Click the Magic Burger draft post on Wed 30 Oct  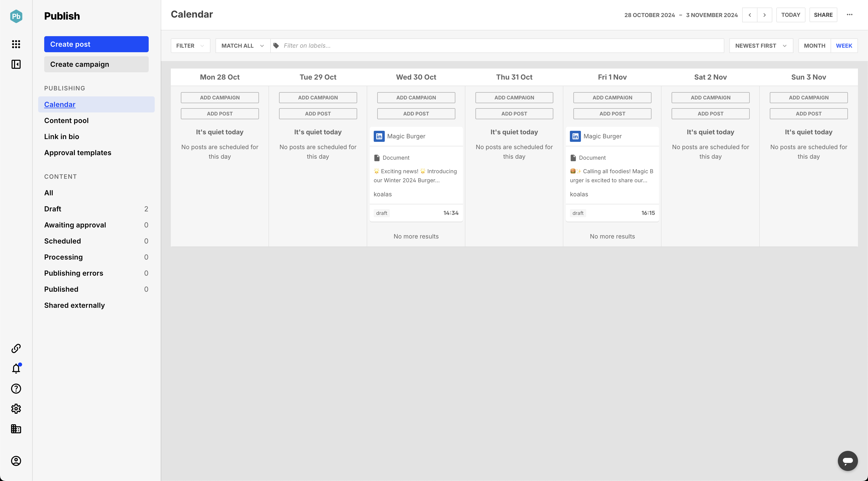[x=416, y=172]
